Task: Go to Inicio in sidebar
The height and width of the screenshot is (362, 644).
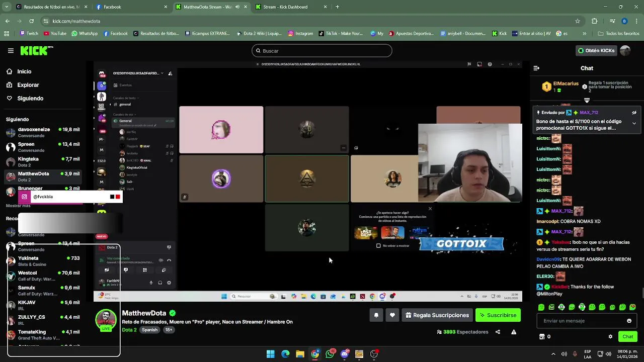Action: click(x=24, y=71)
